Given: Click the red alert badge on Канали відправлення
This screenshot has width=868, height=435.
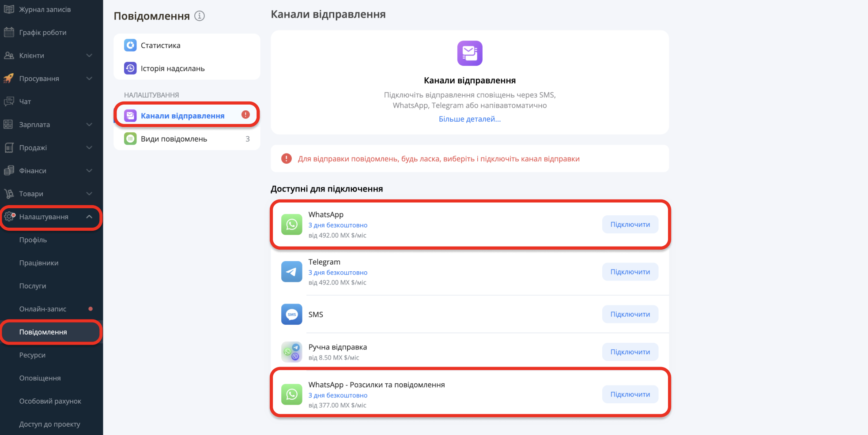Looking at the screenshot, I should pyautogui.click(x=245, y=115).
